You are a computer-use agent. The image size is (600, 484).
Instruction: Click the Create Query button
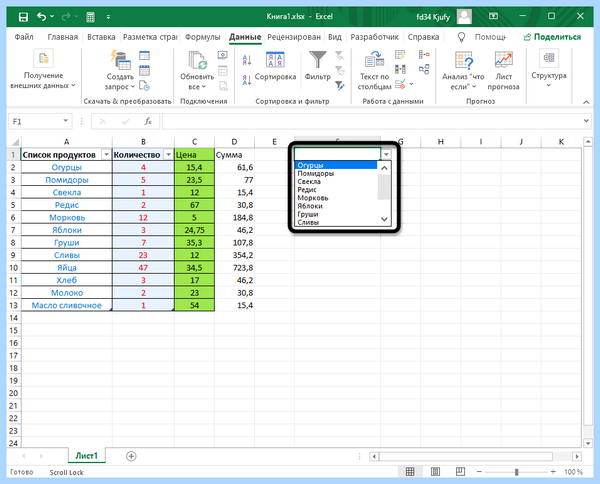click(120, 70)
